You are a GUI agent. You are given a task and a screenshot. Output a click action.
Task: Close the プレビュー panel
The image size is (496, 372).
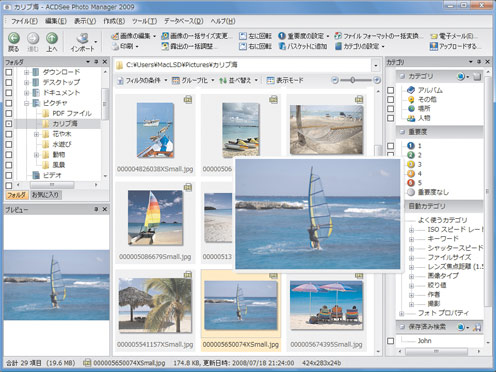click(x=105, y=209)
